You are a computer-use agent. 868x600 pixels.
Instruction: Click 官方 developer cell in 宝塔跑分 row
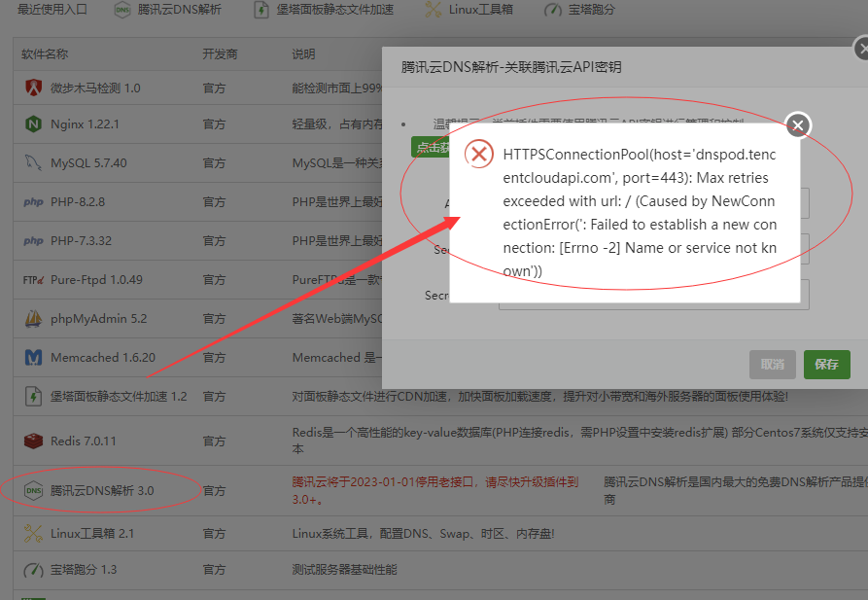click(x=214, y=570)
